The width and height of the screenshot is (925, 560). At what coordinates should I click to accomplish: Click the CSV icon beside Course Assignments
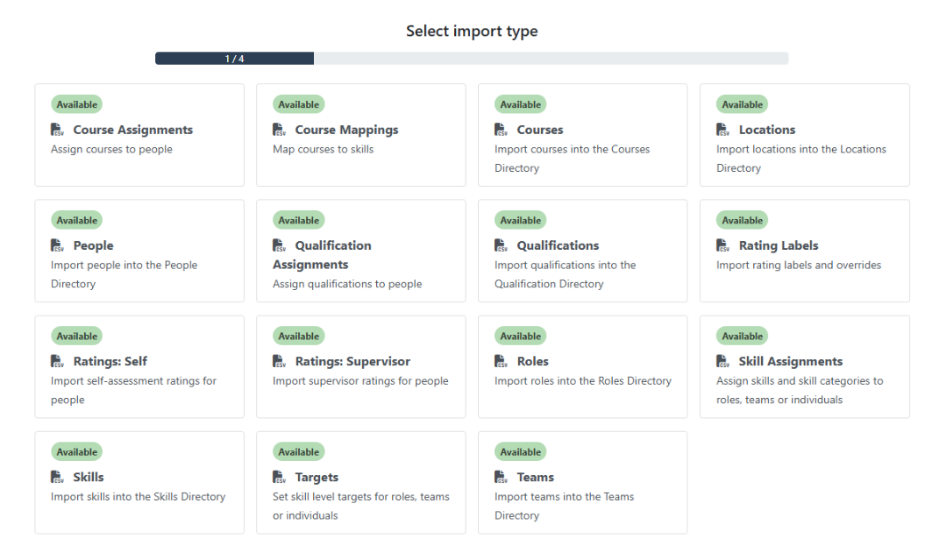tap(58, 130)
